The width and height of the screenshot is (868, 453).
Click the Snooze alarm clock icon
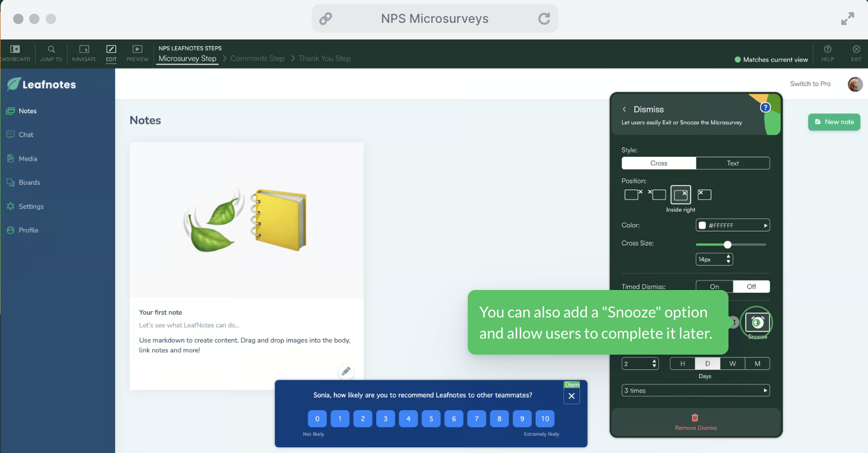[x=756, y=323]
